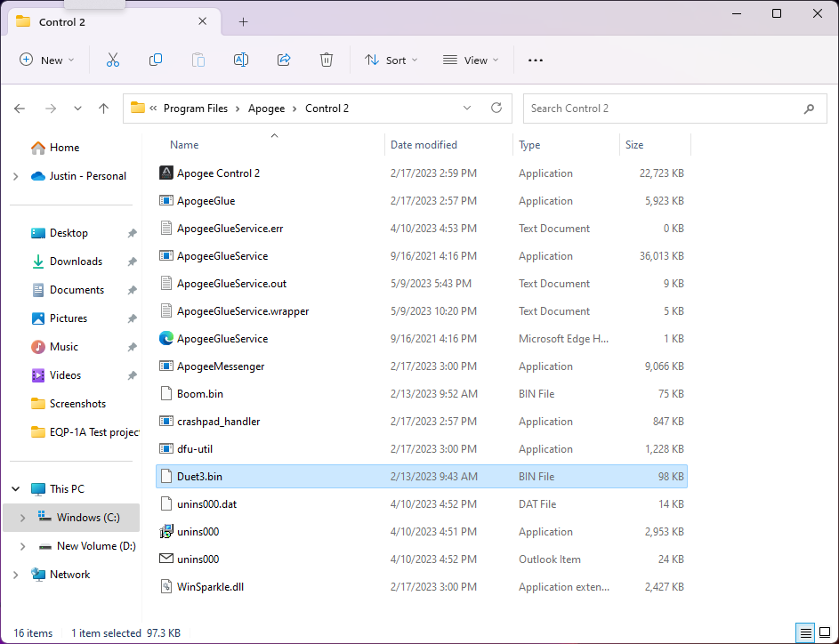839x644 pixels.
Task: Click the Search Control 2 field
Action: click(663, 109)
